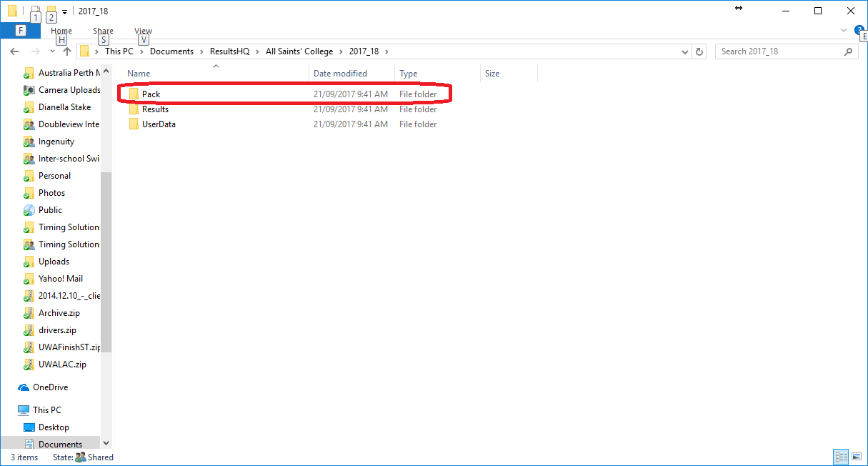Image resolution: width=868 pixels, height=466 pixels.
Task: Expand the ribbon with the chevron
Action: click(x=844, y=31)
